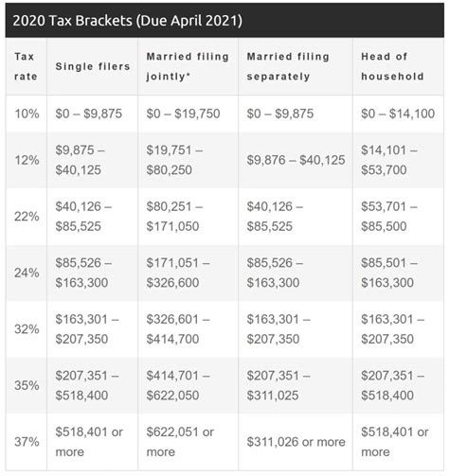Click the 24% tax rate cell
This screenshot has width=449, height=476.
tap(27, 273)
